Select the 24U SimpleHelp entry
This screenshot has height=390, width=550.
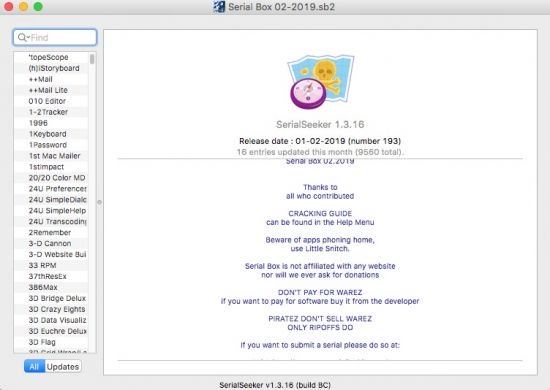51,210
